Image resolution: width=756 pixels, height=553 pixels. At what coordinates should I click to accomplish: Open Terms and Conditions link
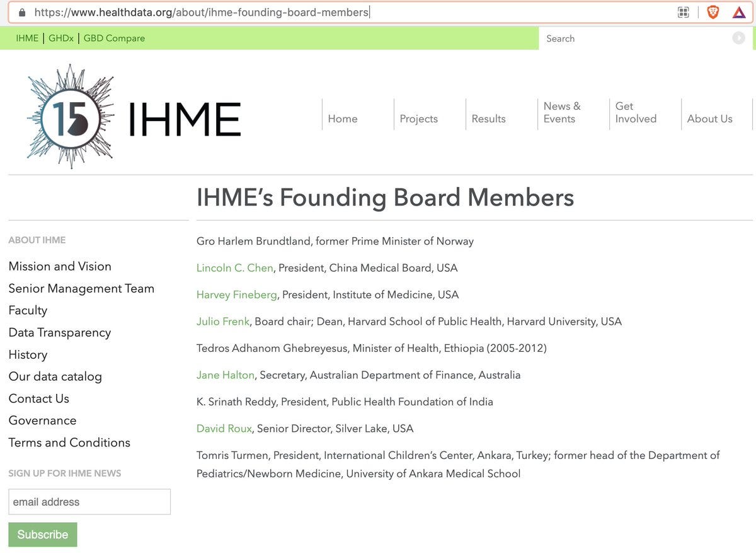[69, 443]
